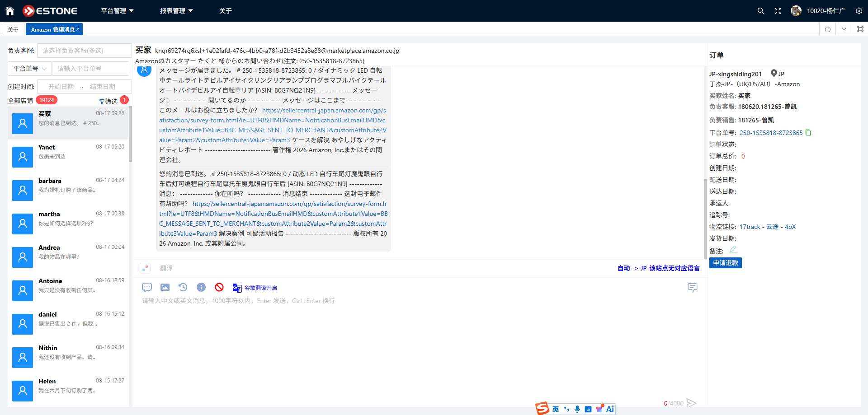Open the username 10020-杨仁广 menu
This screenshot has height=415, width=868.
(x=826, y=11)
